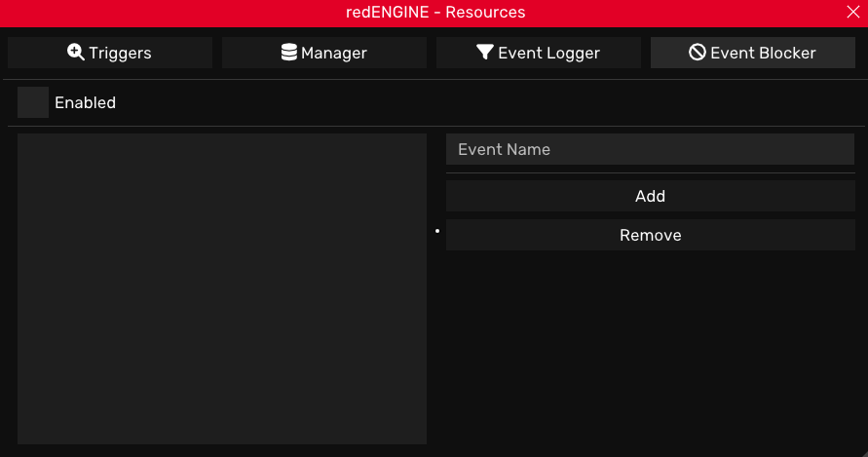This screenshot has width=868, height=457.
Task: Toggle the Enabled checkbox
Action: pos(33,102)
